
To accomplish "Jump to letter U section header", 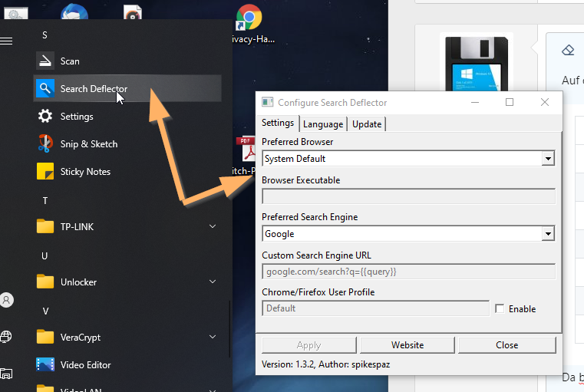I will (45, 255).
